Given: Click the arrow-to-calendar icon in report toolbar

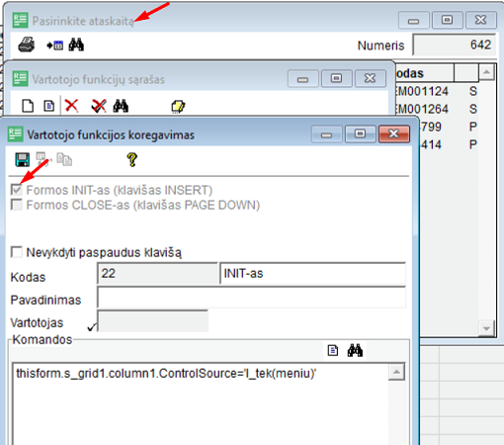Looking at the screenshot, I should coord(55,45).
